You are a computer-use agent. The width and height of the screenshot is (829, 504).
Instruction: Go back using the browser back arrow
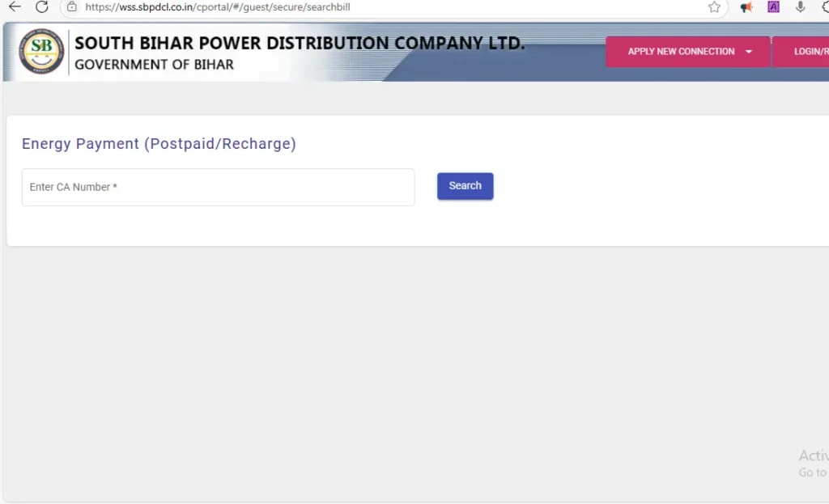tap(15, 6)
